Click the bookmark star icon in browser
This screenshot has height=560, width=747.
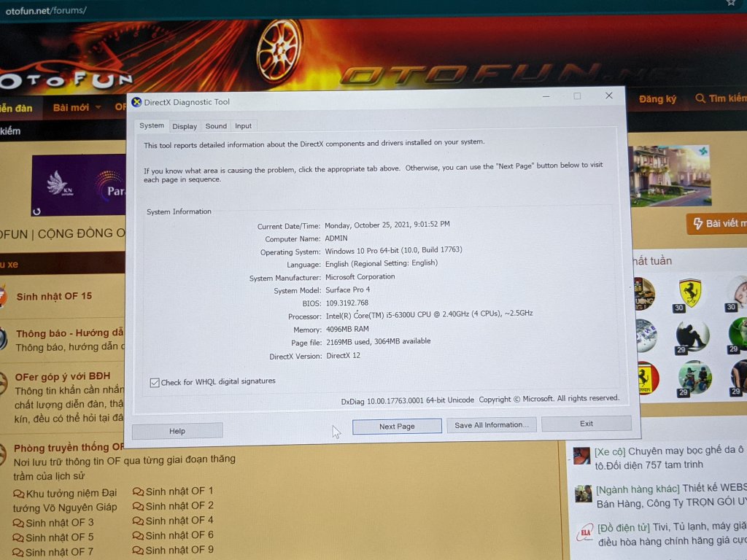(x=731, y=3)
